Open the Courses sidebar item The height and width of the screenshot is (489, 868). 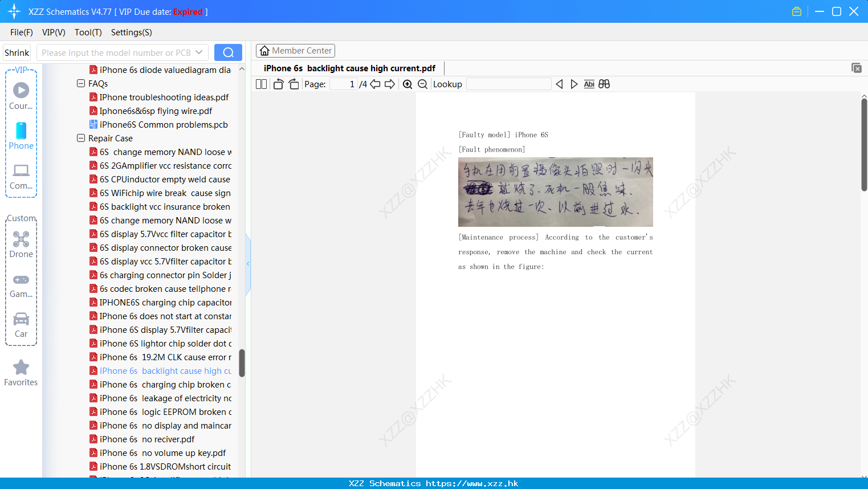point(21,96)
